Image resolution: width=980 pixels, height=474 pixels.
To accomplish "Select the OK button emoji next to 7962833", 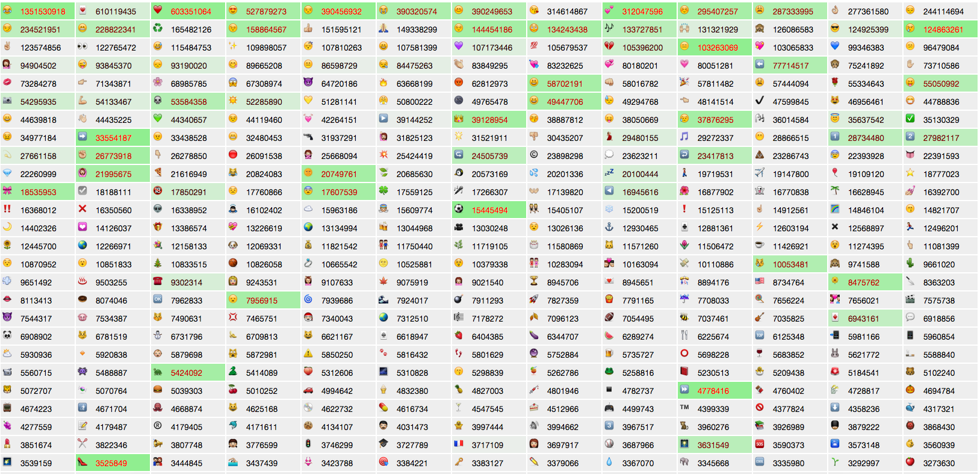I will coord(158,299).
